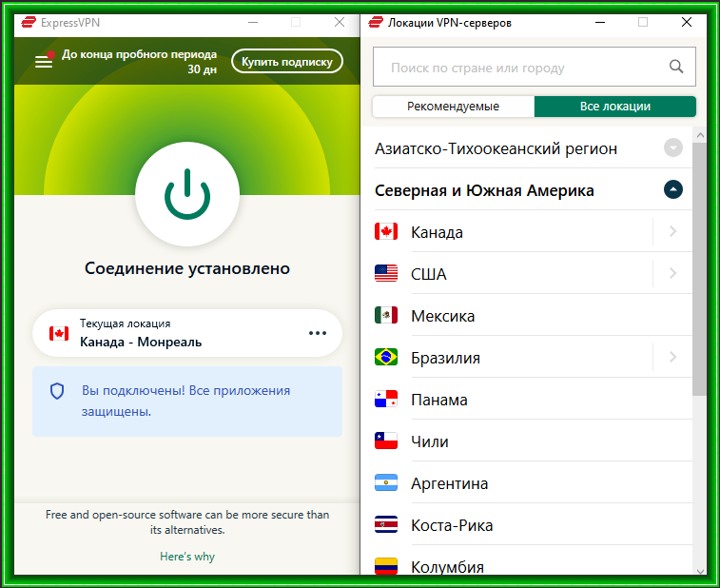Click the magnifier search icon
The image size is (720, 588).
676,67
